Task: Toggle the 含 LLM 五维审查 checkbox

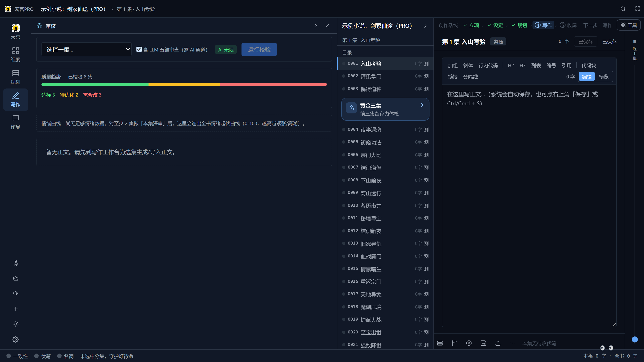Action: pyautogui.click(x=139, y=49)
